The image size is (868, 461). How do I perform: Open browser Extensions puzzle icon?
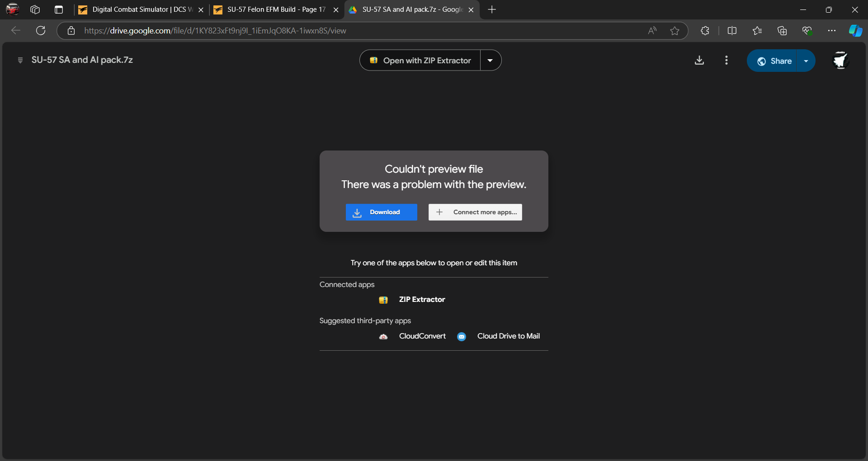(x=705, y=31)
